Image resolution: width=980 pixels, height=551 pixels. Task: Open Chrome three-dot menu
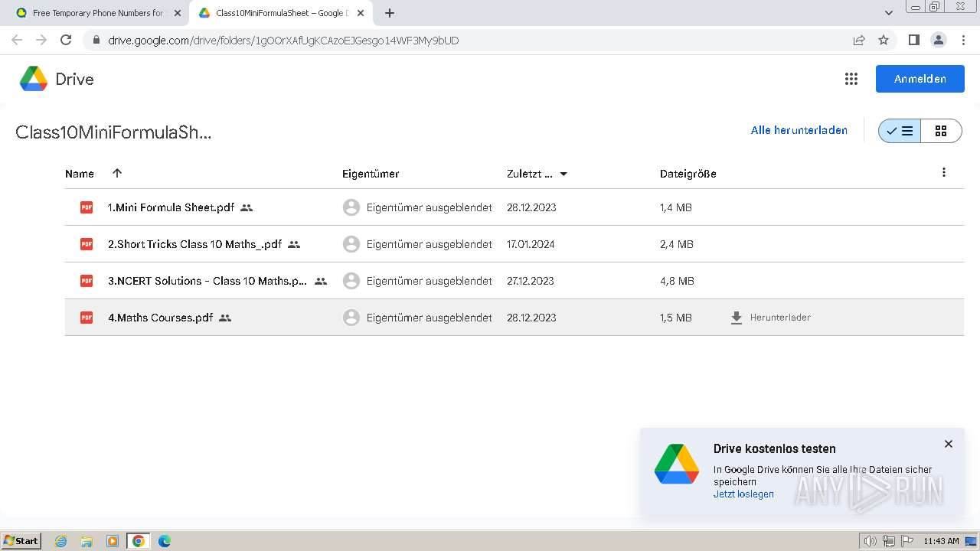click(963, 40)
